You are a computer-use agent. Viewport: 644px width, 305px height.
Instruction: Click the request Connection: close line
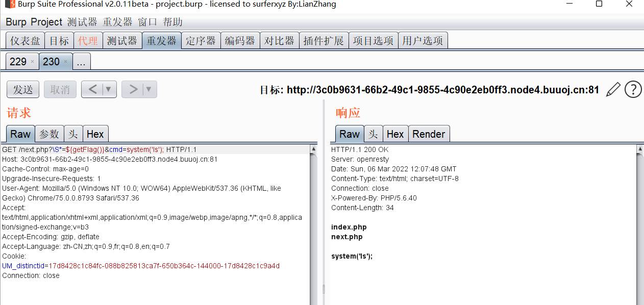tap(31, 275)
